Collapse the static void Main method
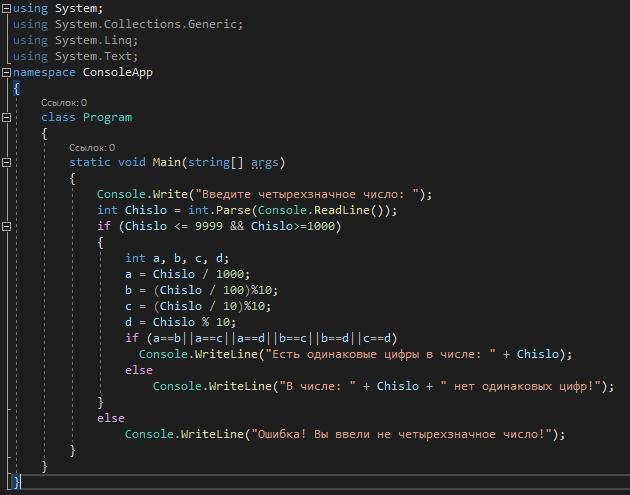630x495 pixels. coord(6,162)
